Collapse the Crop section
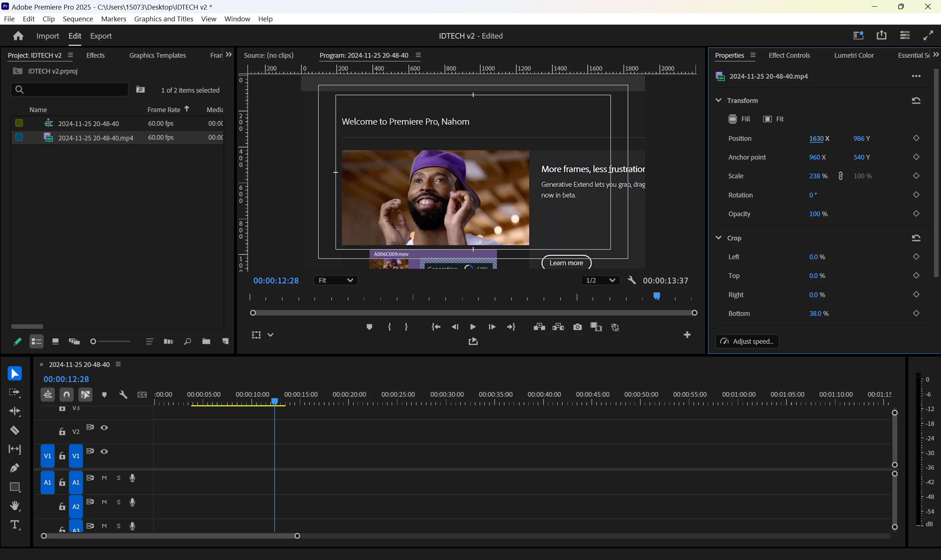941x560 pixels. tap(718, 238)
